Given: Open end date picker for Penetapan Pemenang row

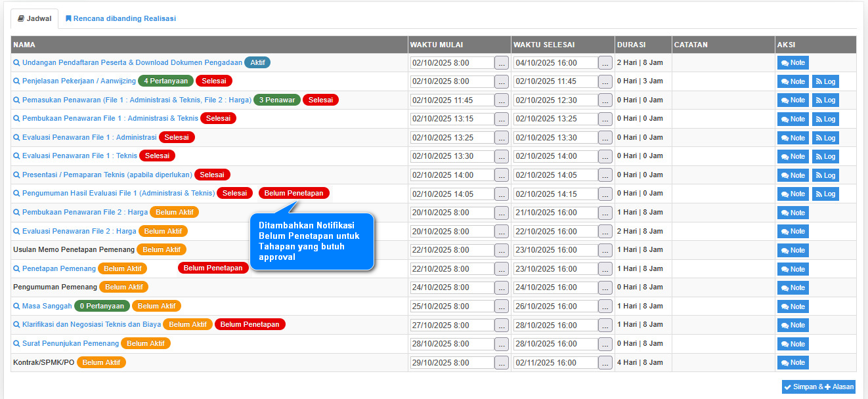Looking at the screenshot, I should tap(605, 269).
